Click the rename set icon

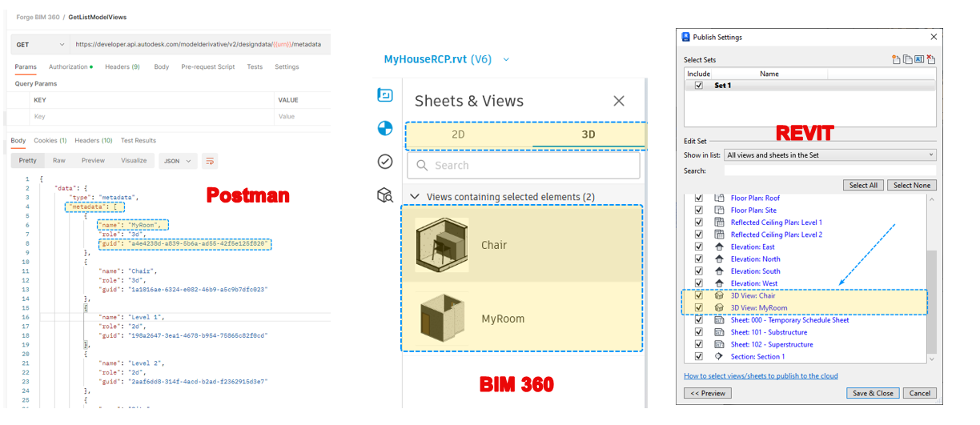(x=919, y=60)
